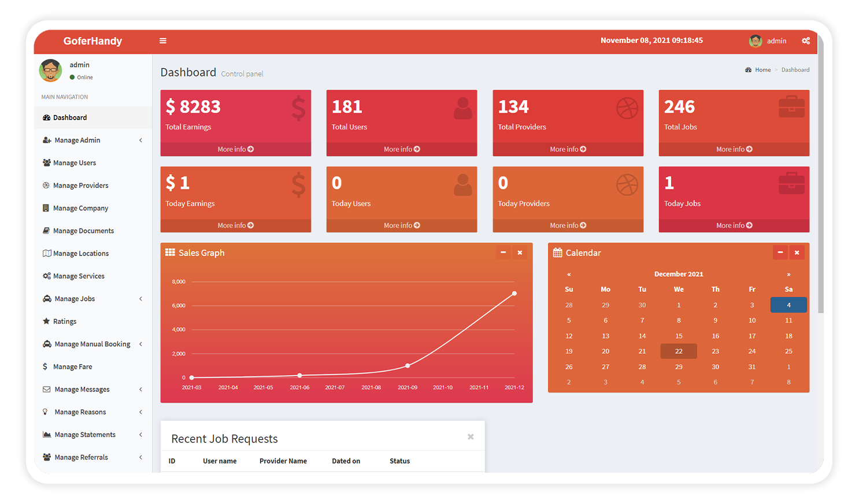Click the Home breadcrumb link
Image resolution: width=859 pixels, height=504 pixels.
click(x=762, y=70)
